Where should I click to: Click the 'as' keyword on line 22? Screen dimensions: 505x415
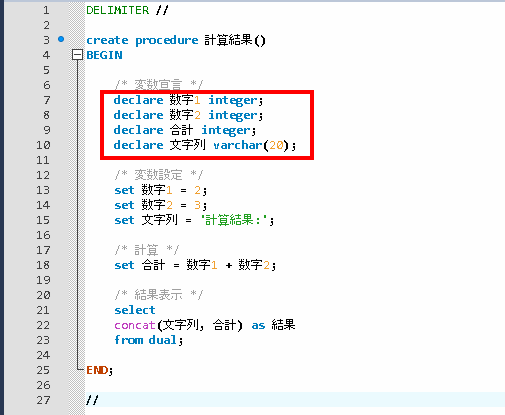click(x=258, y=325)
